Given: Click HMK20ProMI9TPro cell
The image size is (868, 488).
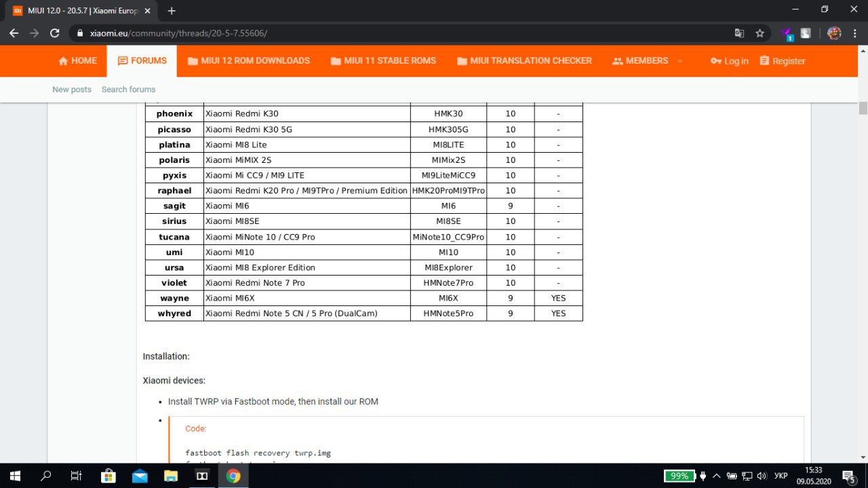Looking at the screenshot, I should [x=448, y=191].
